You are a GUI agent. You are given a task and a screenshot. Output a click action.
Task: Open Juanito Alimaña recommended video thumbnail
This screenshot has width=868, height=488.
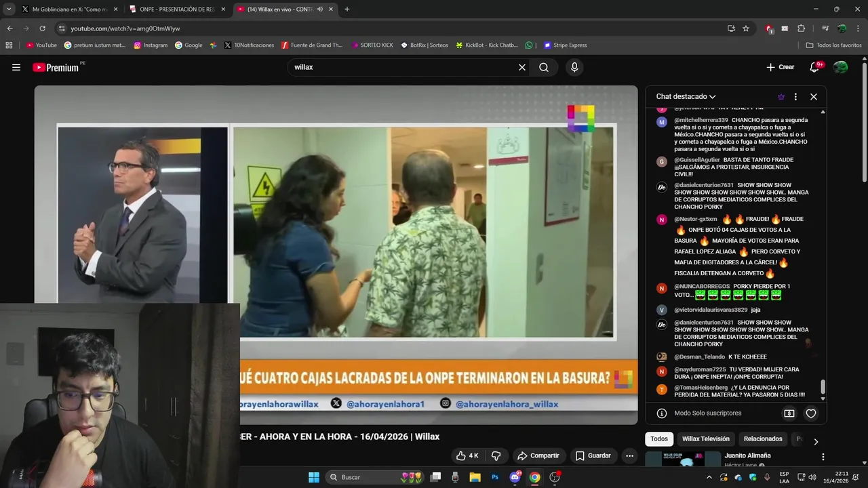point(683,460)
